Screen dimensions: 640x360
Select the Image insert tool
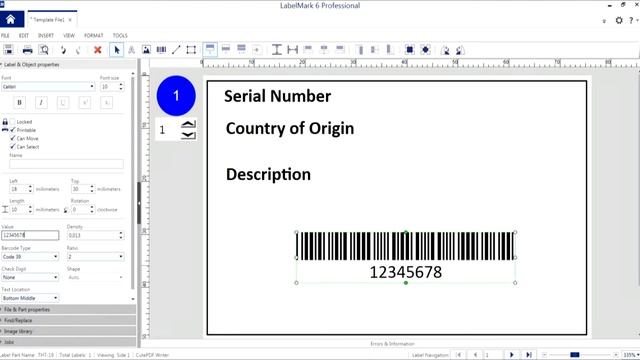click(146, 50)
